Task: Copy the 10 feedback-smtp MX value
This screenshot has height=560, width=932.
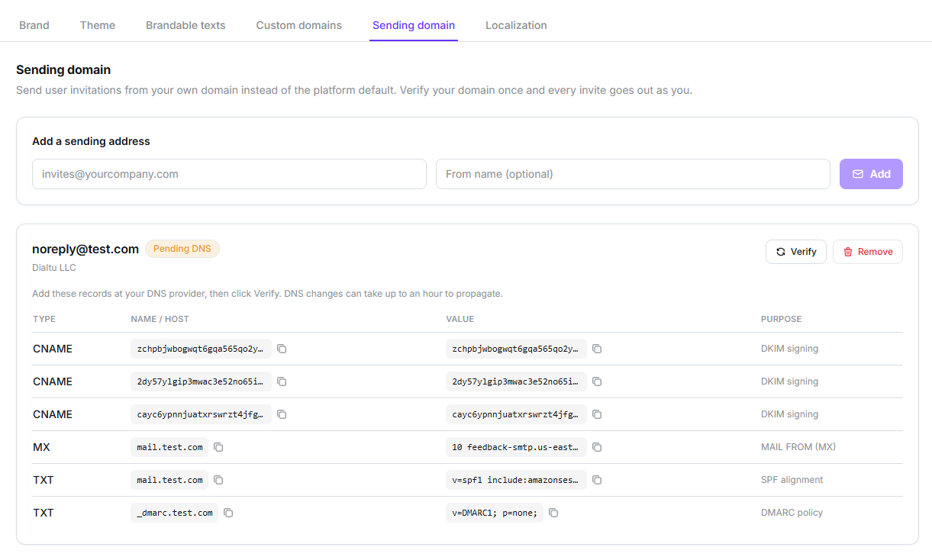Action: (x=597, y=447)
